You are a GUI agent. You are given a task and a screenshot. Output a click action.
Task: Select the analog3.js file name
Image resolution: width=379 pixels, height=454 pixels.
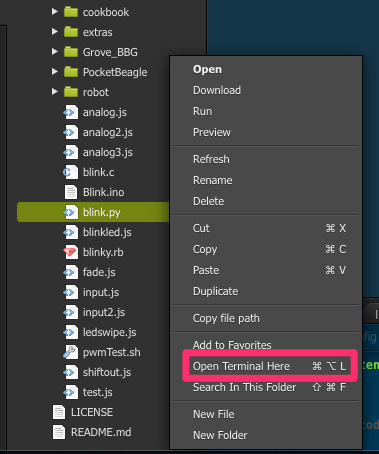point(108,153)
